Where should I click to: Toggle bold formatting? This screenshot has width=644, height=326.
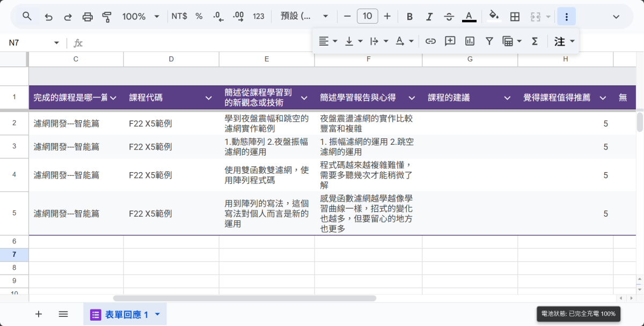click(x=409, y=17)
